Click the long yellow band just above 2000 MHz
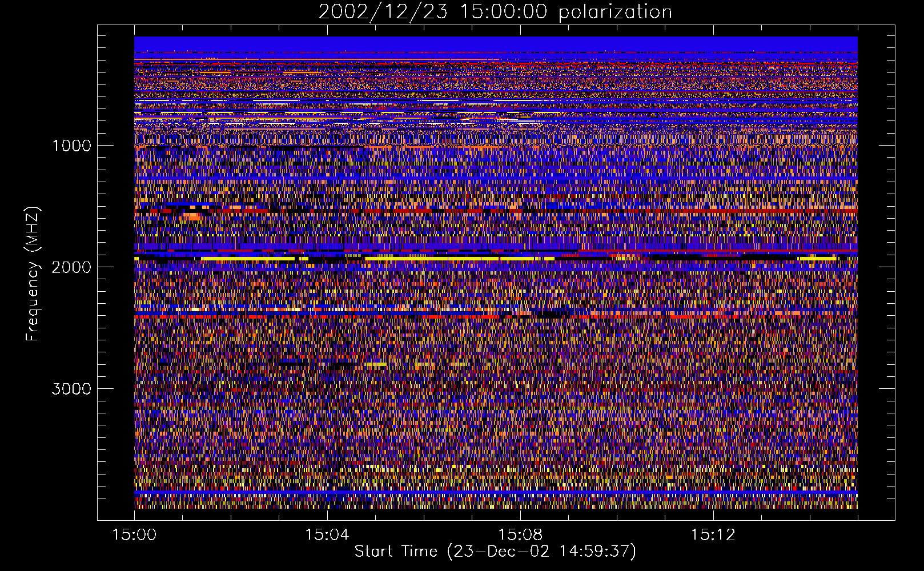 (460, 259)
